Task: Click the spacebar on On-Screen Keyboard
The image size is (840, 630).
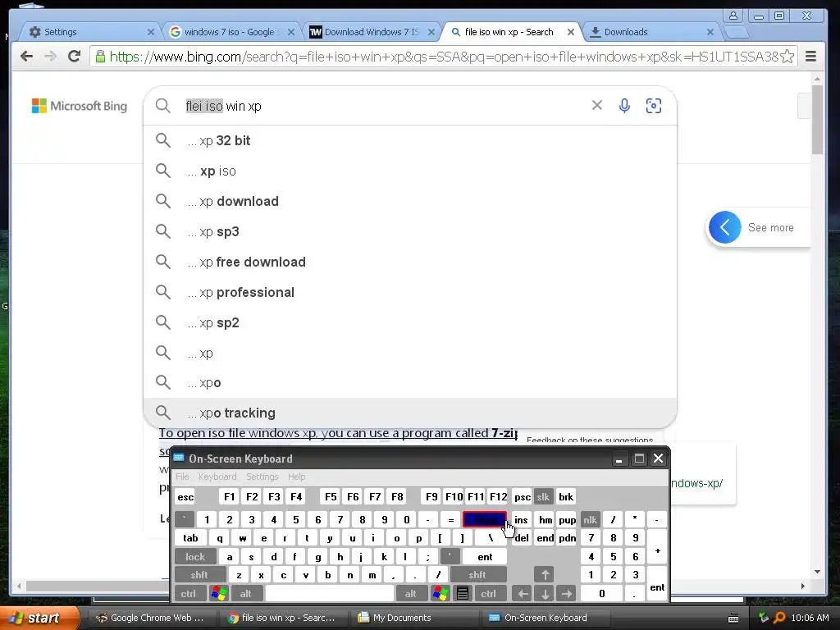Action: 330,594
